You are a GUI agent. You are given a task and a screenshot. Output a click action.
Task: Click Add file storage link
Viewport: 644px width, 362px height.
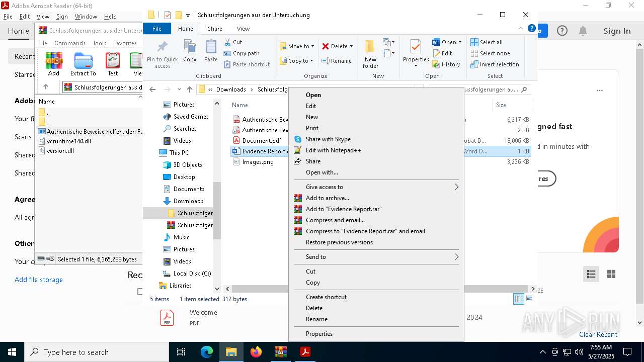pos(39,280)
